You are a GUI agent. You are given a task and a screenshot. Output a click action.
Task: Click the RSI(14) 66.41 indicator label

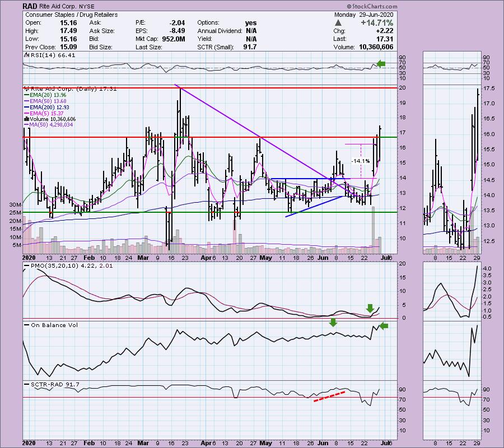(x=53, y=55)
